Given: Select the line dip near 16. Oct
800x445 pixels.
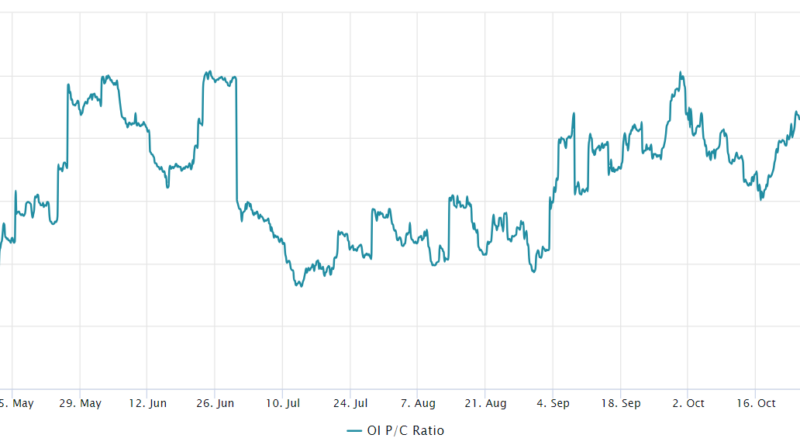Looking at the screenshot, I should tap(761, 198).
